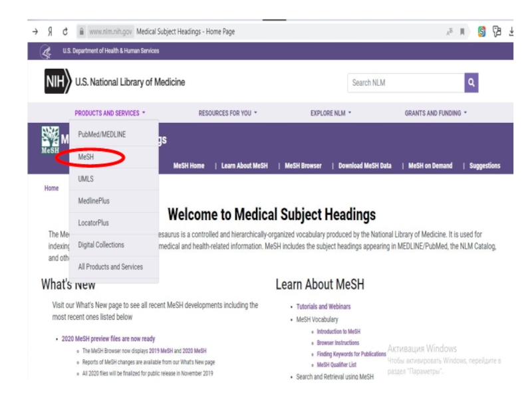Click the extension icon right of the S icon
The width and height of the screenshot is (532, 399).
497,31
